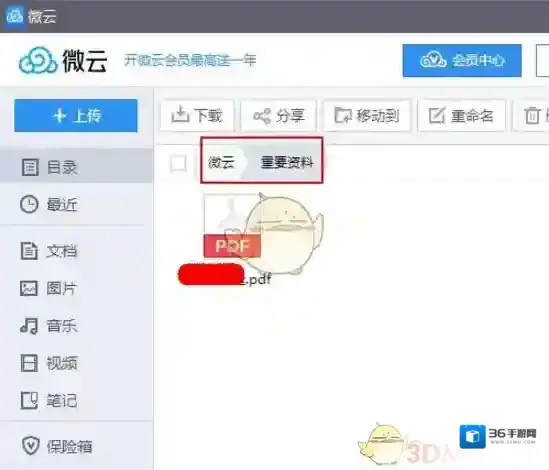Click the 音乐 music note icon
The image size is (549, 470).
29,325
